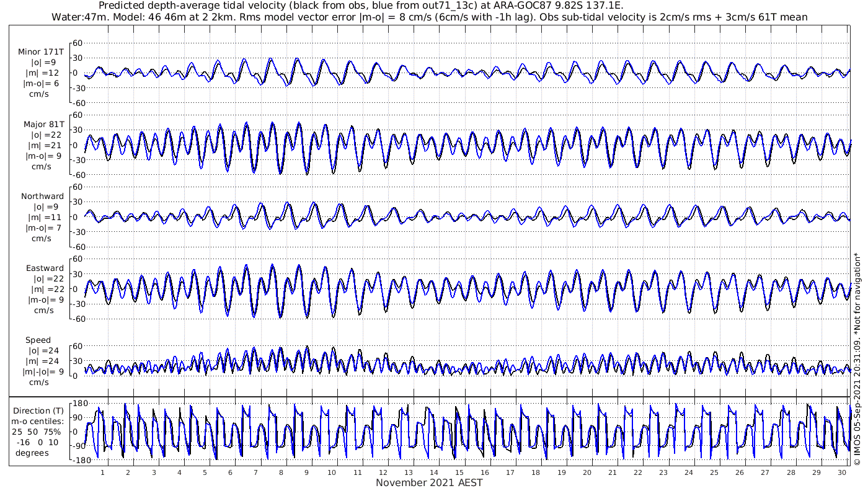Click day '28' on the date axis
868x496 pixels.
point(791,472)
